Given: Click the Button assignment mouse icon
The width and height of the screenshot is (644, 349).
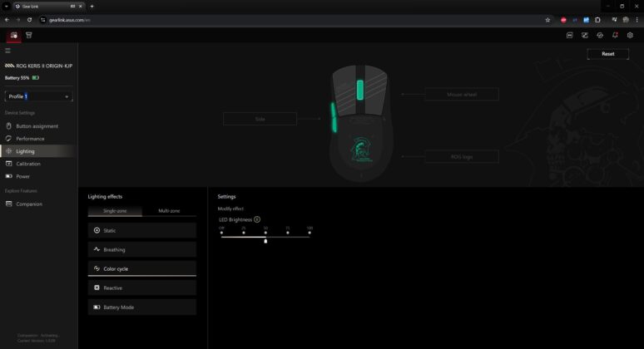Looking at the screenshot, I should [x=8, y=126].
